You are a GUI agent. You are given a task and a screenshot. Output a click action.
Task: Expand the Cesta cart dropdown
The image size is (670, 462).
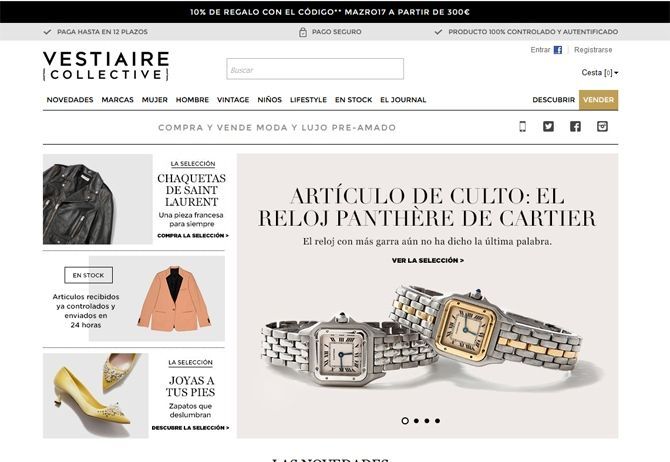pyautogui.click(x=599, y=73)
